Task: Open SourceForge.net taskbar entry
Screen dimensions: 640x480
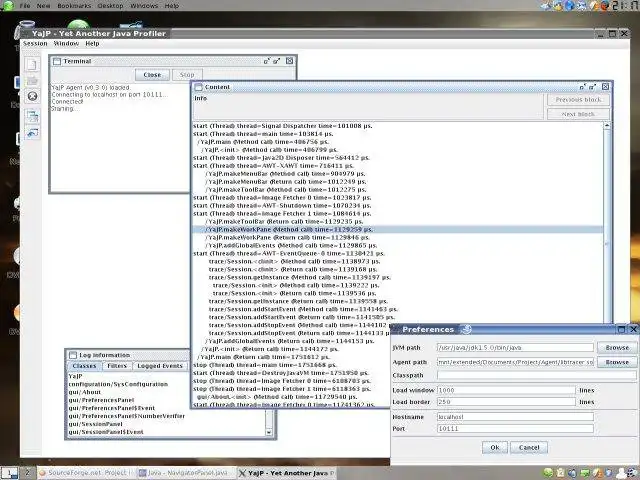Action: [x=85, y=473]
